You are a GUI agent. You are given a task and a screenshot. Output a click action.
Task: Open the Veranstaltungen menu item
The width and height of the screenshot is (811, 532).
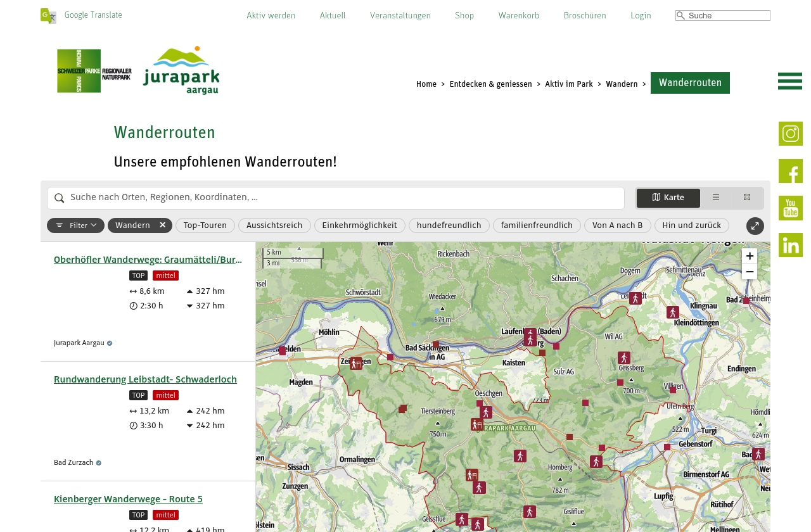[x=400, y=16]
